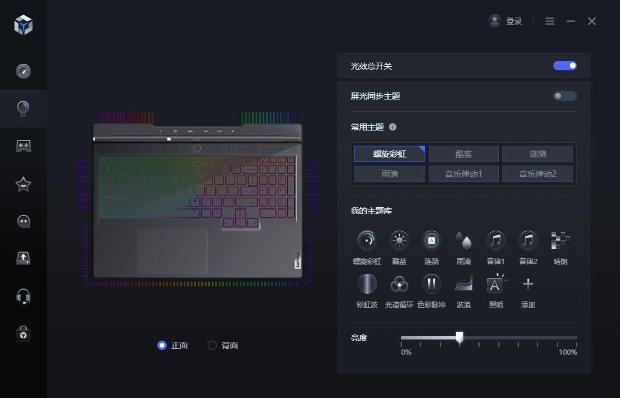Open the hamburger menu in title bar

(550, 21)
